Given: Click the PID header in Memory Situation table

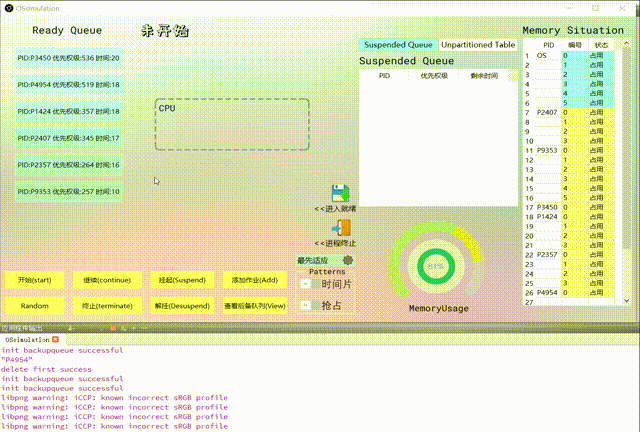Looking at the screenshot, I should click(549, 45).
